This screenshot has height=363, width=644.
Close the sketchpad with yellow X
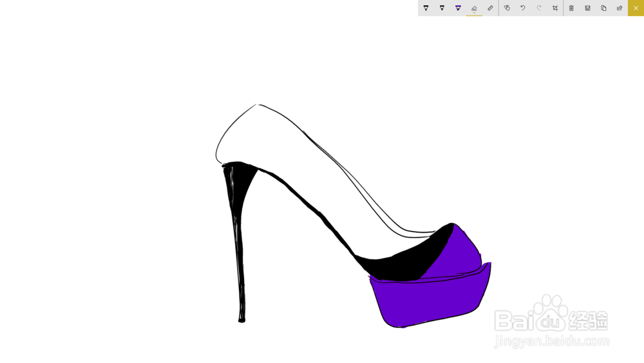pos(636,8)
